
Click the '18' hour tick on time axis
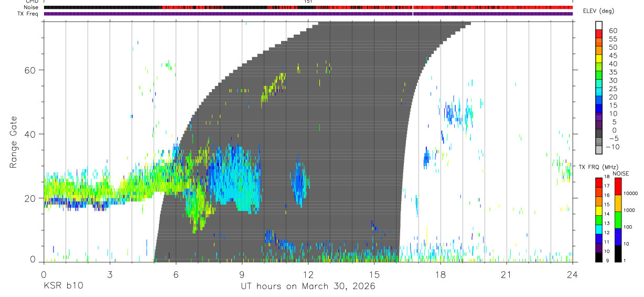click(x=441, y=274)
